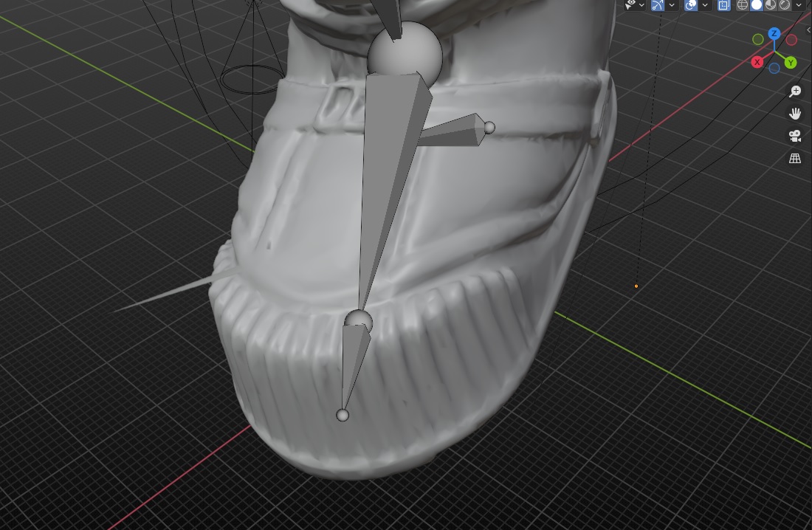Click the zoom magnifier icon in viewport

pyautogui.click(x=795, y=92)
